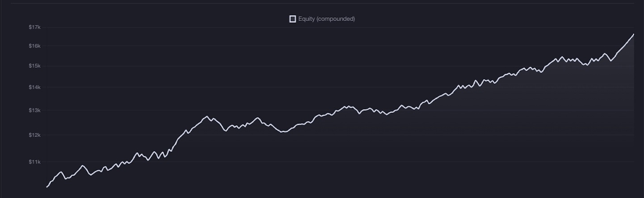Click the $12k axis label

point(35,135)
